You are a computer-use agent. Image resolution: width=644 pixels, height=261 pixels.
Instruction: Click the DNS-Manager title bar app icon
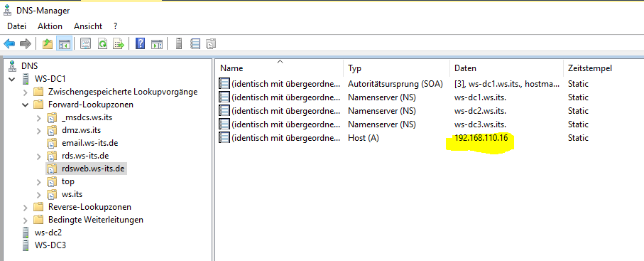[7, 10]
